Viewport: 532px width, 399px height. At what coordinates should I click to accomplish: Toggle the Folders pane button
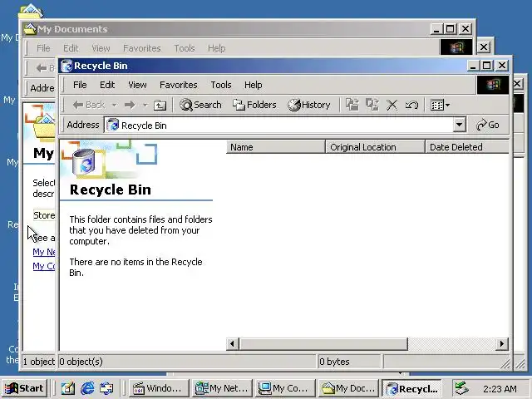(254, 106)
